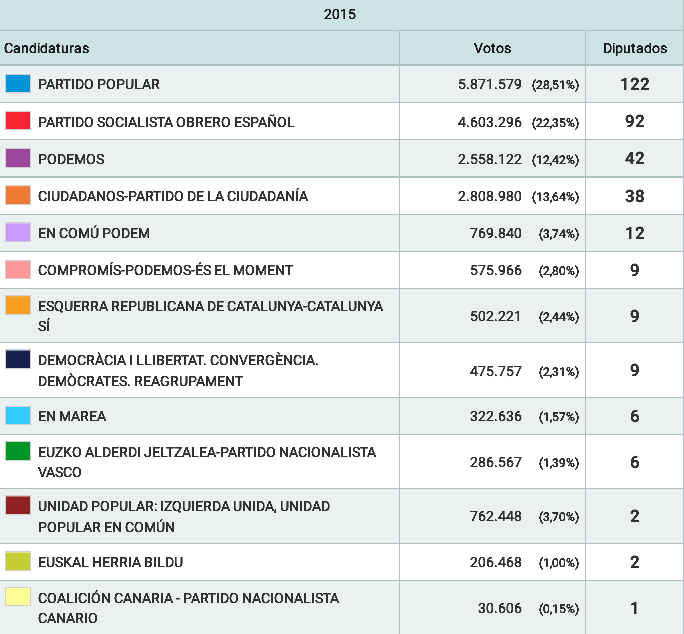Click the 92 diputados value
Screen dimensions: 684x634
[x=635, y=121]
